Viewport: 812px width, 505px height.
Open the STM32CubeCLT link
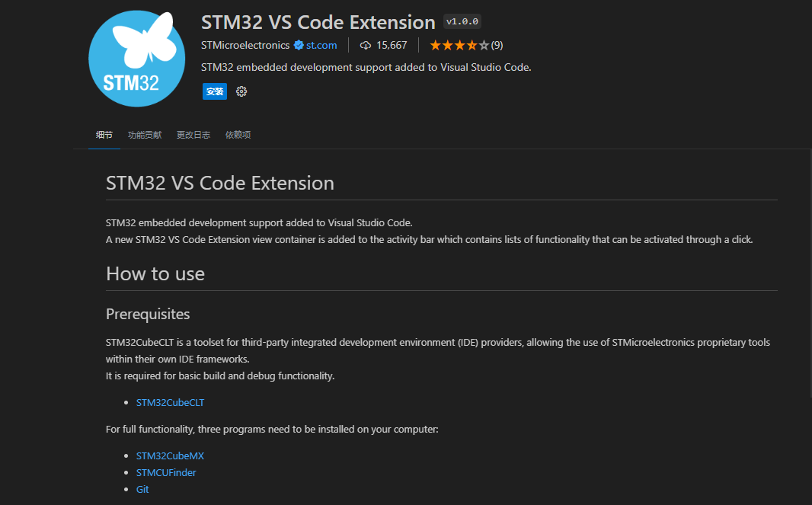[x=170, y=402]
